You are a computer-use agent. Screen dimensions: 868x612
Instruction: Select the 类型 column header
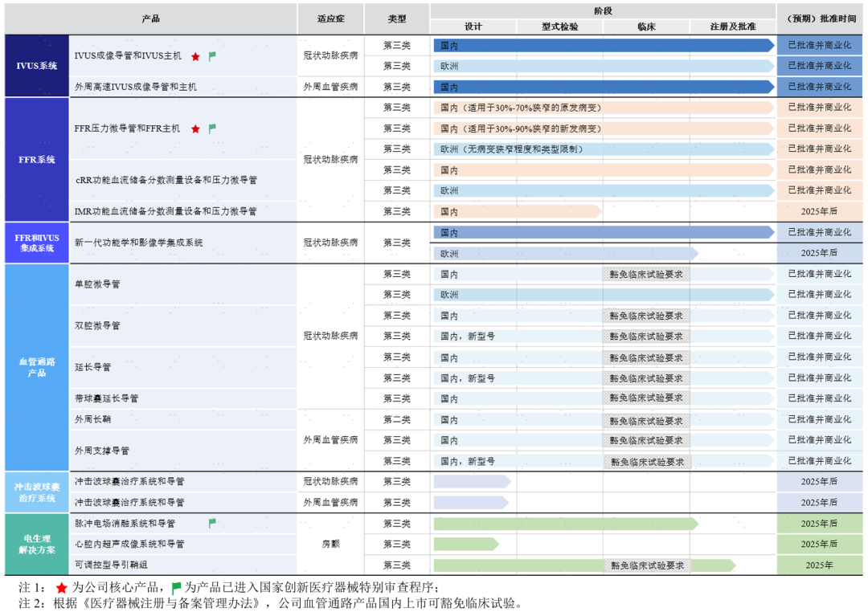(x=397, y=18)
